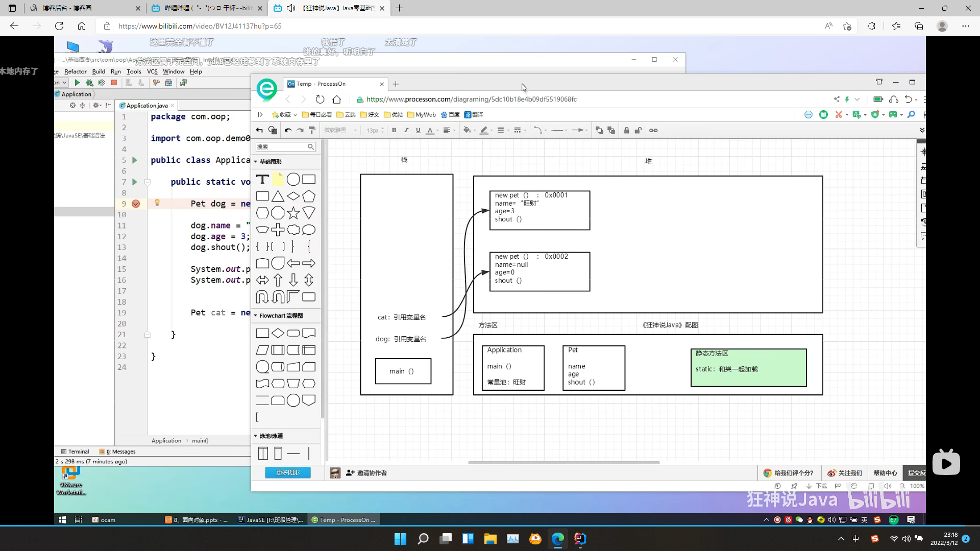Click the shape search input field

click(x=282, y=147)
